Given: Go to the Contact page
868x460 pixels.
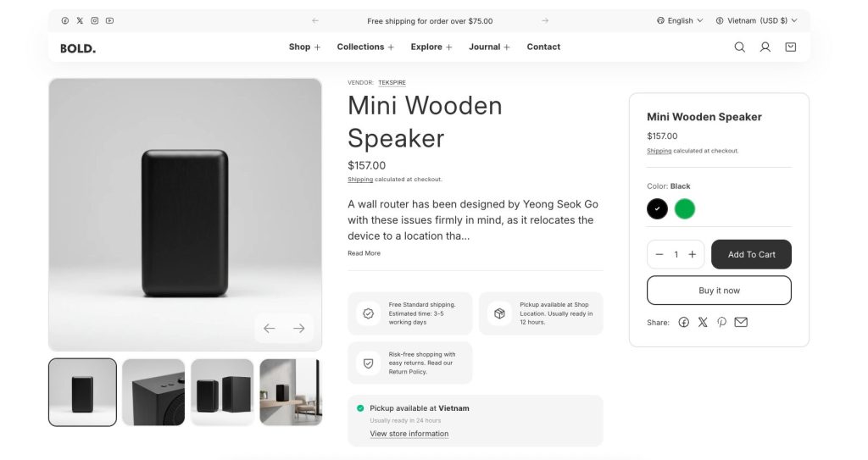Looking at the screenshot, I should [543, 47].
